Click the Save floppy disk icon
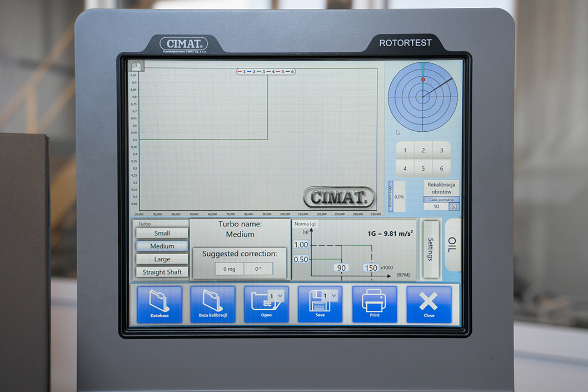Screen dimensions: 588x392 click(316, 304)
